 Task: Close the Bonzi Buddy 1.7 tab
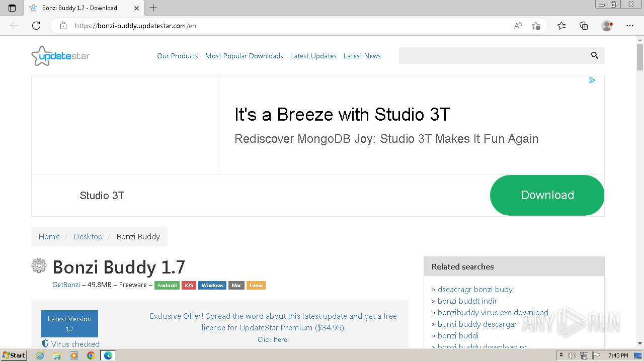coord(137,8)
